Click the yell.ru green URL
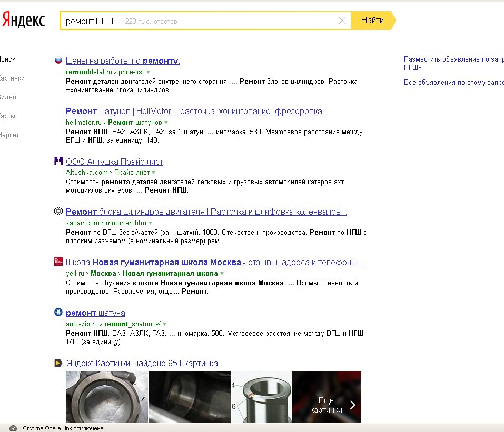The width and height of the screenshot is (504, 432). point(75,273)
